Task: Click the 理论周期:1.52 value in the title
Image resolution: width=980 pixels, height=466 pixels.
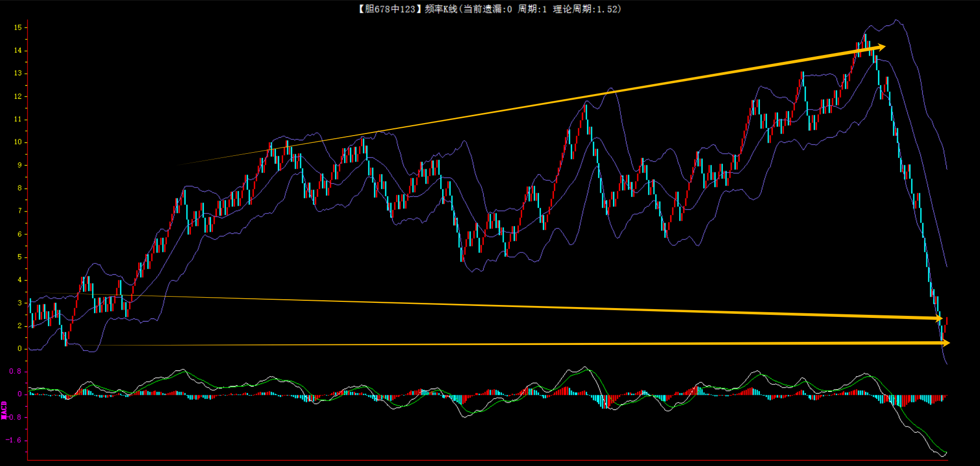Action: (585, 9)
